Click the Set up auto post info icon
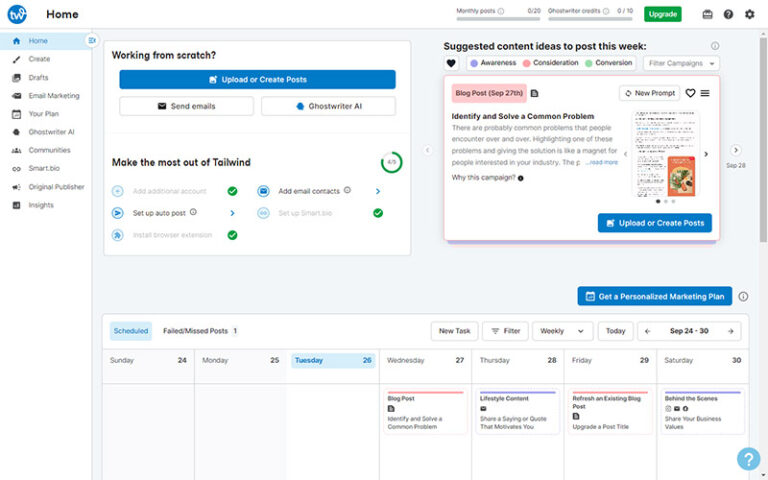This screenshot has height=480, width=768. point(193,212)
